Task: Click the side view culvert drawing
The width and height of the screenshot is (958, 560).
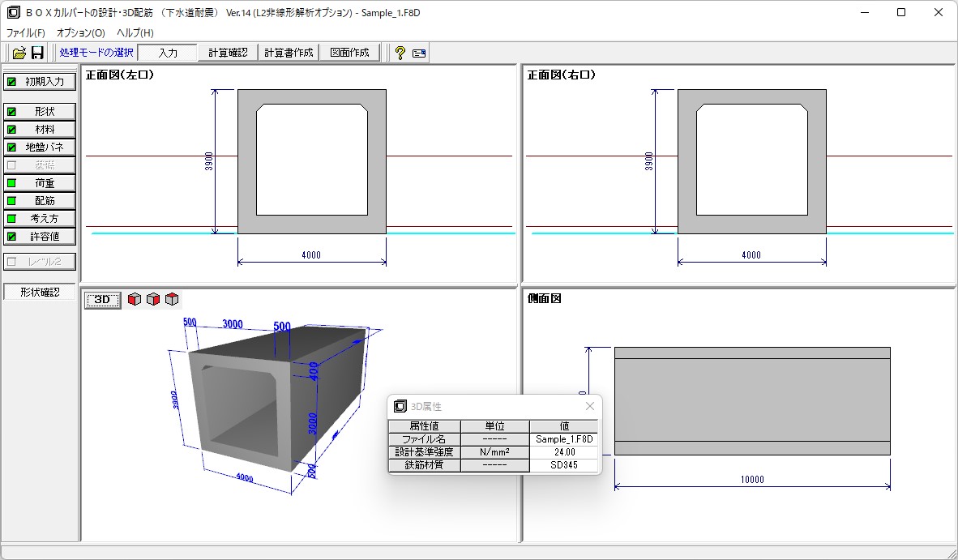Action: point(752,401)
